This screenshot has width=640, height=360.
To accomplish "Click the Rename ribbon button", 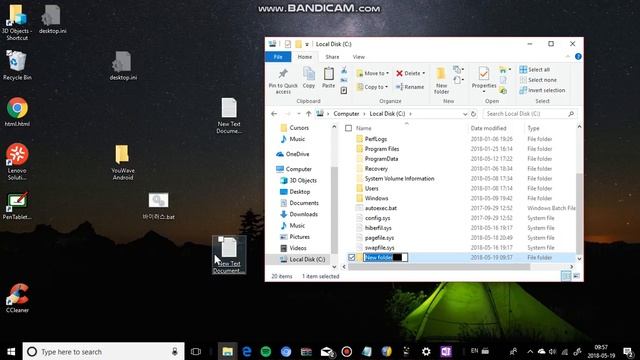I will pos(410,87).
